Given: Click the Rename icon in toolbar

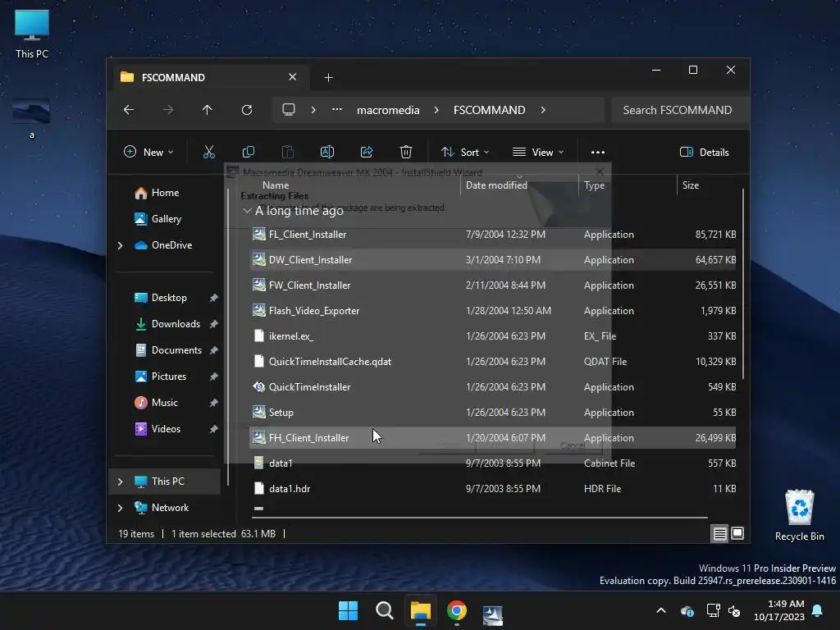Looking at the screenshot, I should 326,152.
